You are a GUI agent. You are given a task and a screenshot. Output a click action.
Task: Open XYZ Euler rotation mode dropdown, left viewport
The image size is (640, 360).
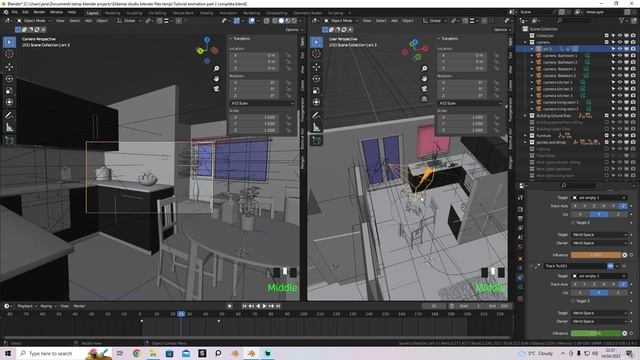click(x=262, y=103)
